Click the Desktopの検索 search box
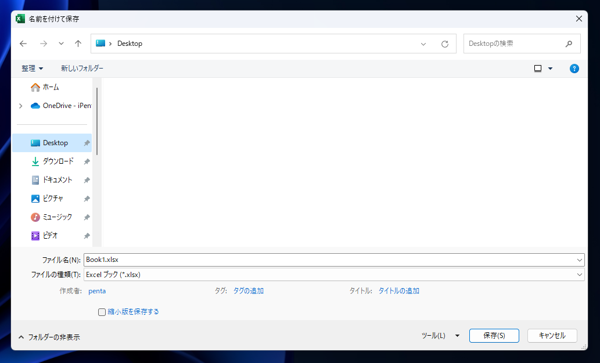 tap(522, 44)
